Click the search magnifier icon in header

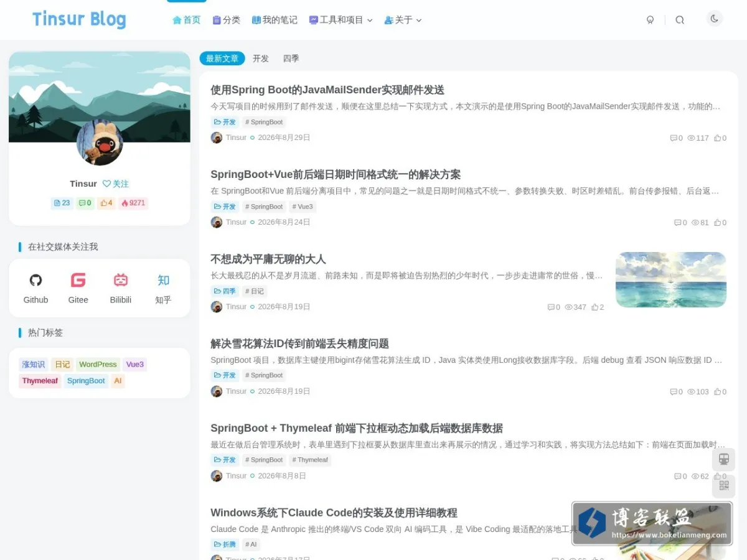pyautogui.click(x=680, y=20)
